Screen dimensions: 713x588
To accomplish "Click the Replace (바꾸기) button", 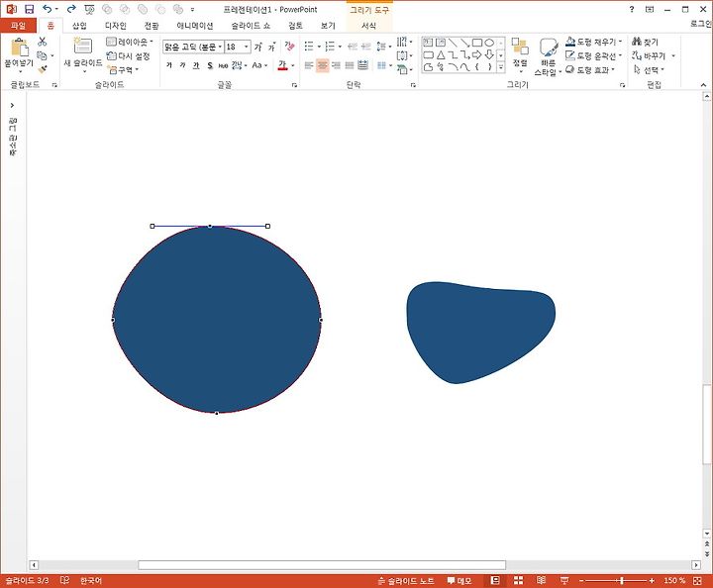I will tap(650, 55).
